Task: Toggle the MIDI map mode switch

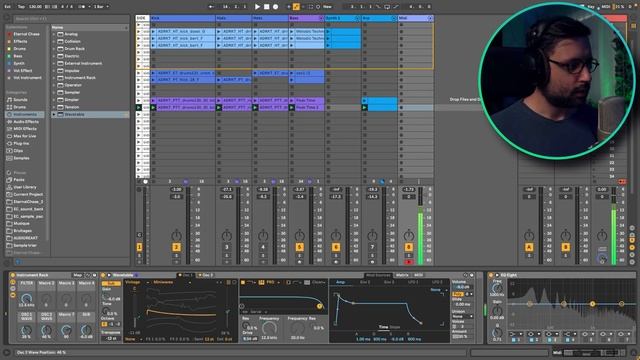Action: tap(606, 7)
